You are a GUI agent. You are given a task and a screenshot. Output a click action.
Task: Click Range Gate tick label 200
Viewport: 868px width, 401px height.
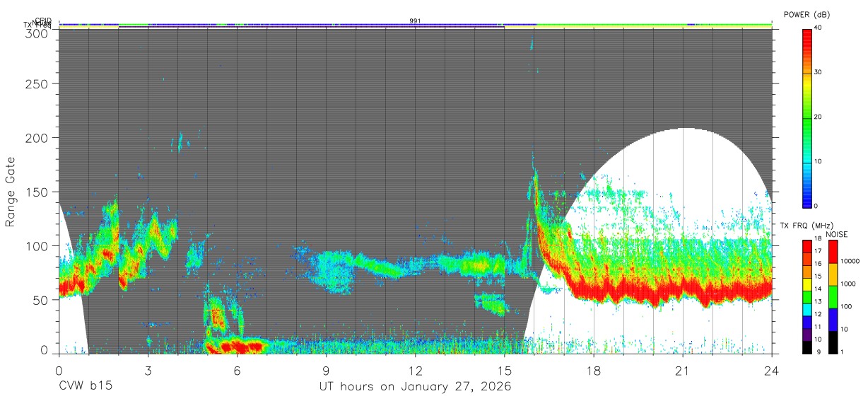pyautogui.click(x=37, y=138)
